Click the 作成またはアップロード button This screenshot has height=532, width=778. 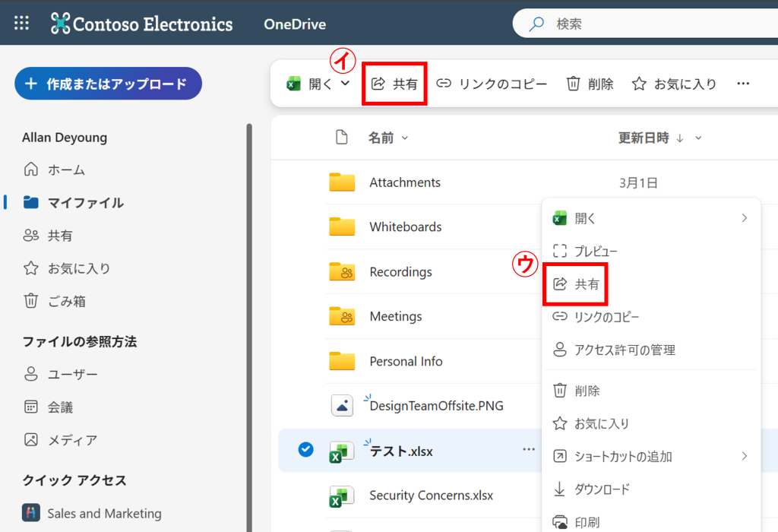tap(108, 84)
